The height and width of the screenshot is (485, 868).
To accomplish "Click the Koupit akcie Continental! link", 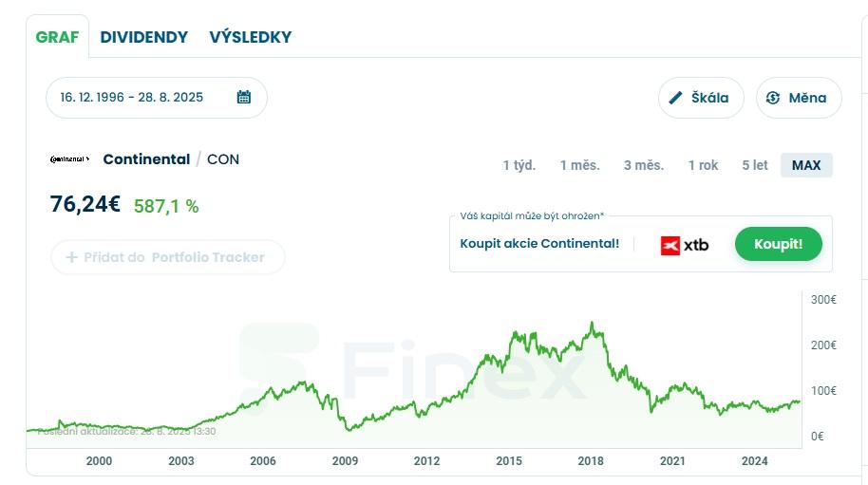I will point(539,244).
